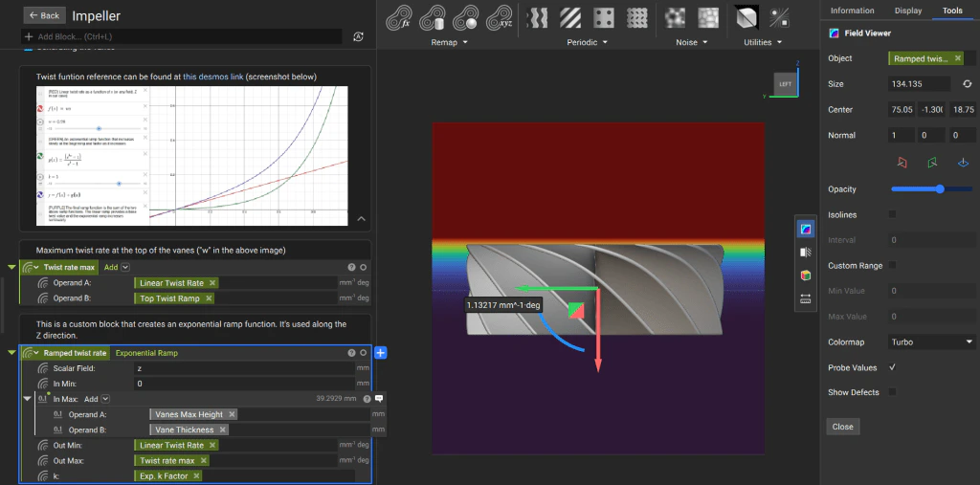Switch to the Information tab
This screenshot has height=485, width=980.
point(852,11)
